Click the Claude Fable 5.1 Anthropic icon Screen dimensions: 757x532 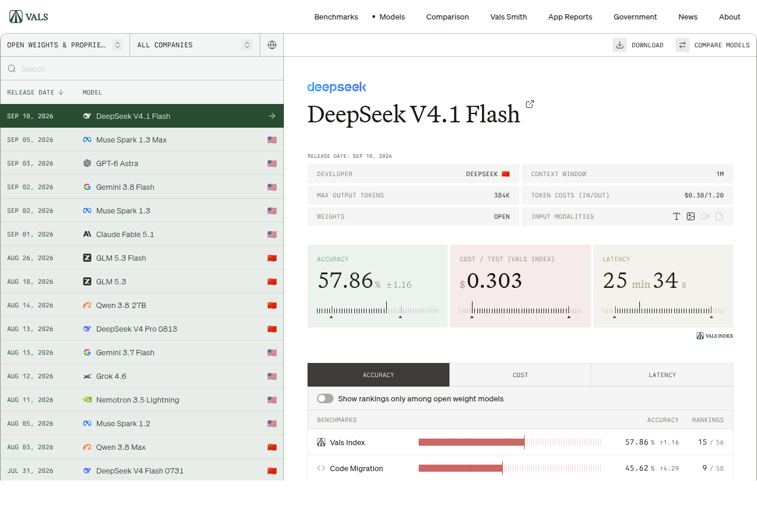pos(87,234)
